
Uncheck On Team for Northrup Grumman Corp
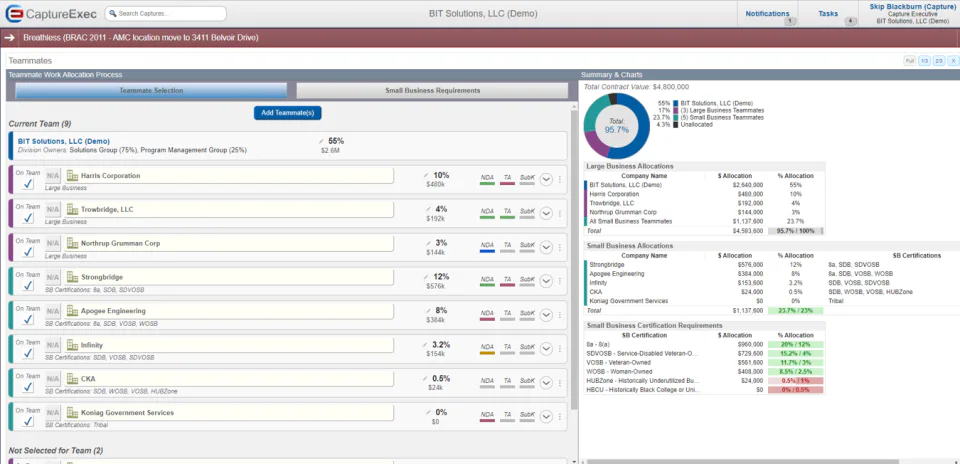click(x=28, y=252)
